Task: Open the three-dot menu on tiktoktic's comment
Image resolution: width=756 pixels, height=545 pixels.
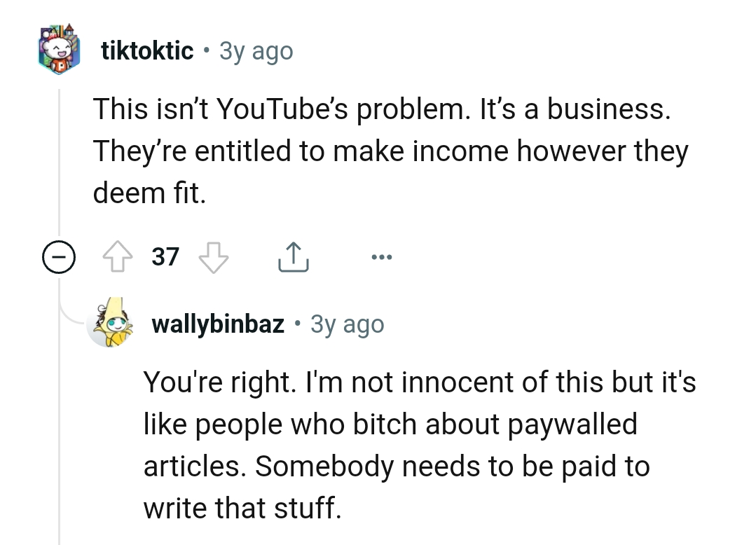Action: click(x=381, y=256)
